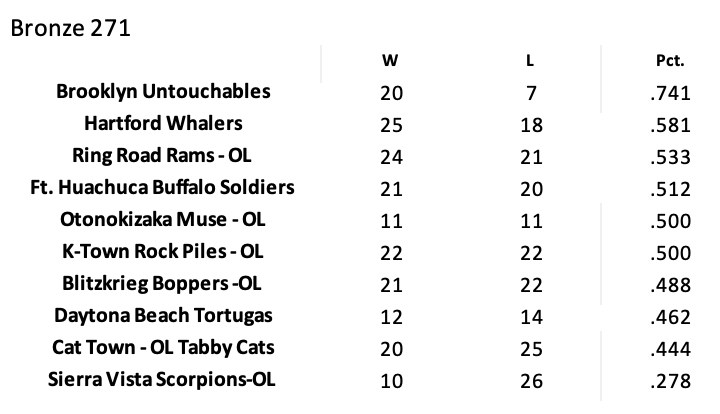
Task: Click Brooklyn Untouchables' 7 losses cell
Action: [x=530, y=93]
